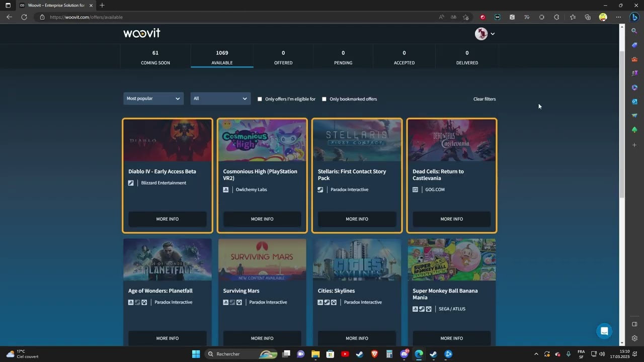This screenshot has height=362, width=644.
Task: Open the Windows Start menu
Action: coord(196,354)
